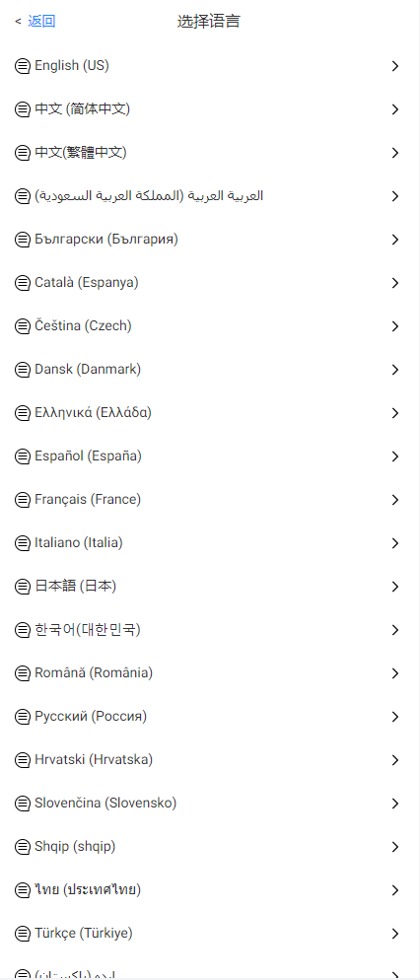The height and width of the screenshot is (980, 420).
Task: Click the list icon beside Dansk (Danmark)
Action: (x=23, y=370)
